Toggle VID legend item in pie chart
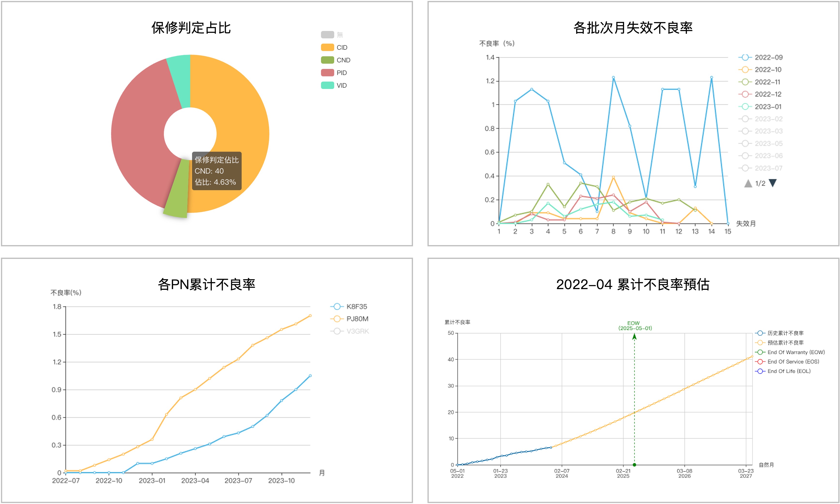The width and height of the screenshot is (840, 504). coord(334,85)
